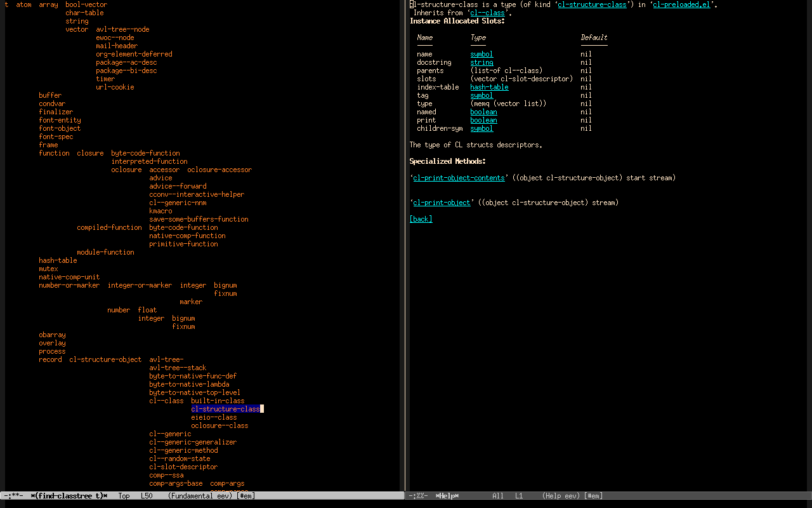The width and height of the screenshot is (812, 508).
Task: Click the vertical divider between the two windows
Action: (x=406, y=254)
